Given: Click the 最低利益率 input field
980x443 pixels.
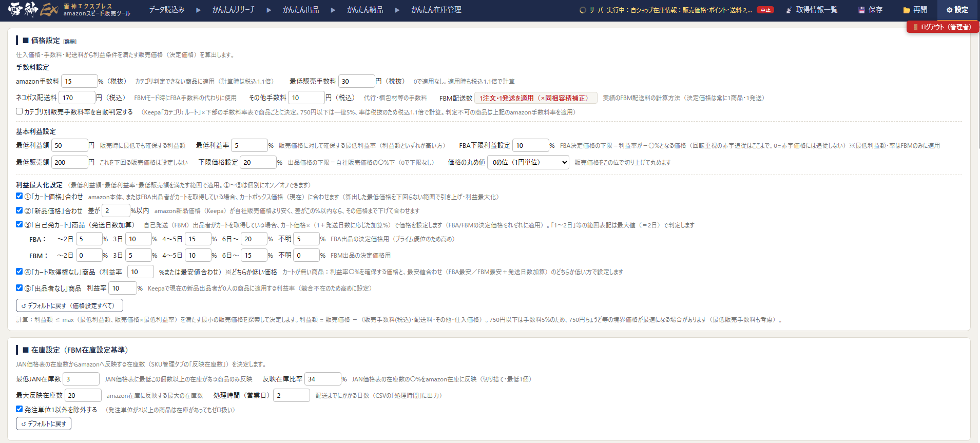Looking at the screenshot, I should (249, 145).
